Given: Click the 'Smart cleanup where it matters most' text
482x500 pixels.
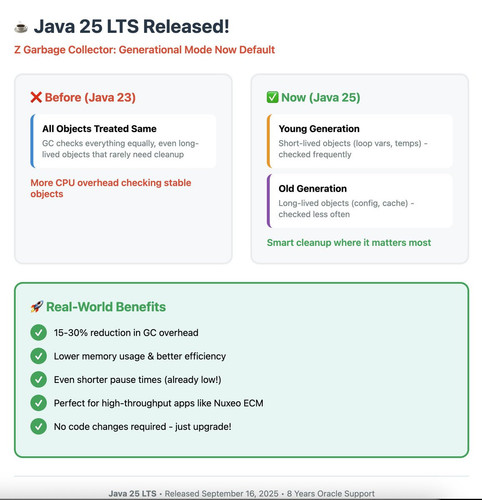Looking at the screenshot, I should point(349,242).
